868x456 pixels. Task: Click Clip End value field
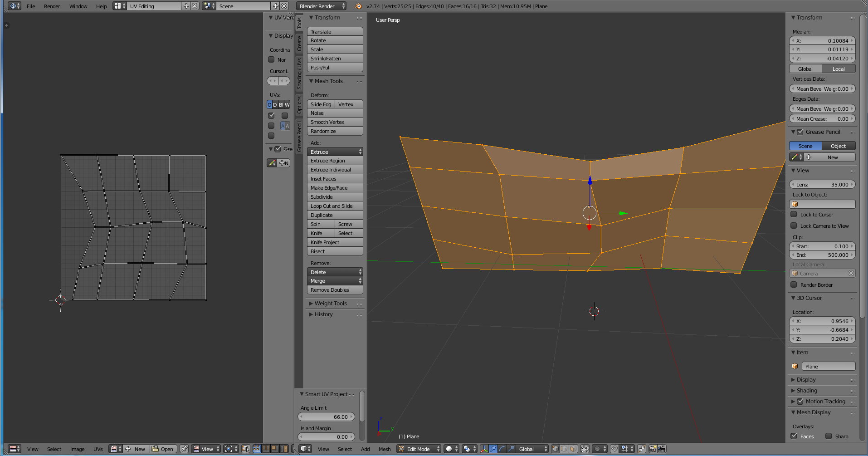click(823, 255)
